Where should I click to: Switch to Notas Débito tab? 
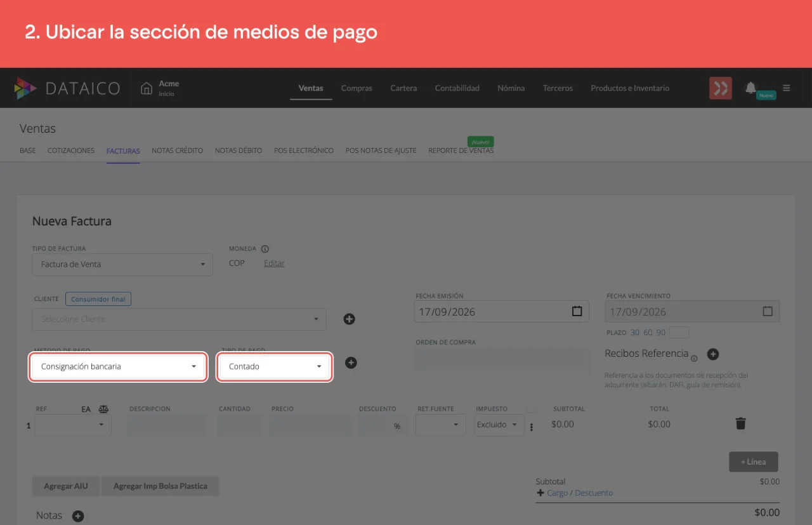click(239, 150)
